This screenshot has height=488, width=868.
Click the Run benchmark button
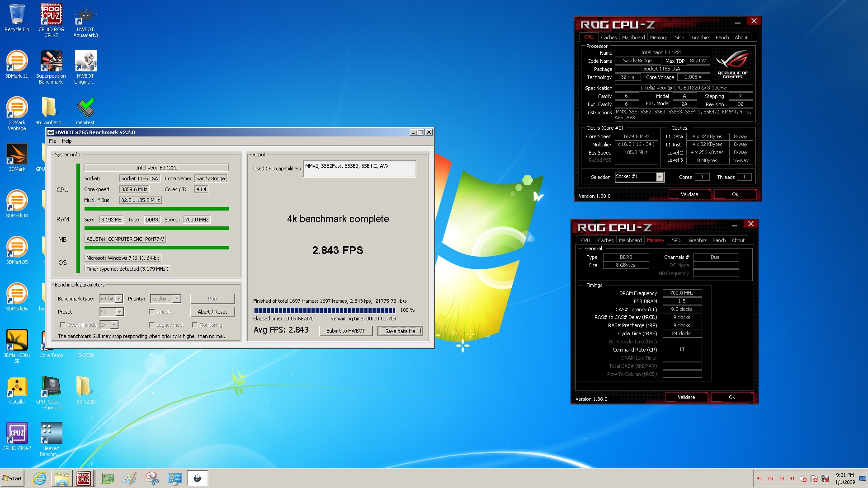(x=212, y=299)
